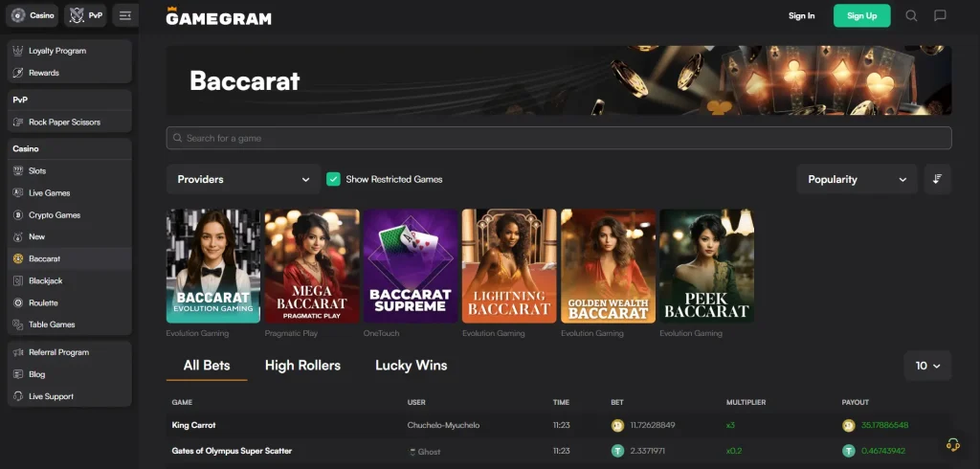Image resolution: width=980 pixels, height=469 pixels.
Task: Click the search magnifier icon in header
Action: coord(911,15)
